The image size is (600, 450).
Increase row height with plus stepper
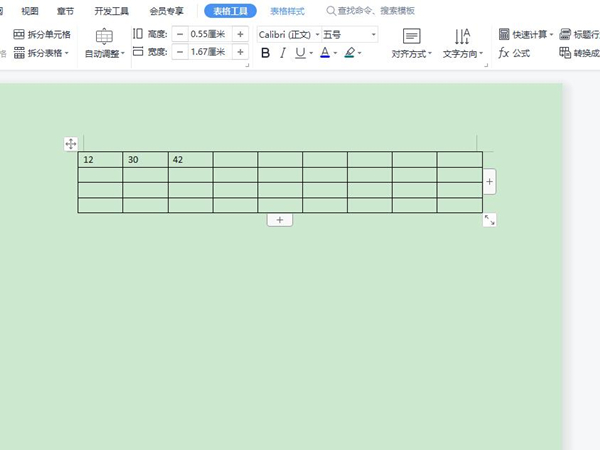pyautogui.click(x=240, y=34)
